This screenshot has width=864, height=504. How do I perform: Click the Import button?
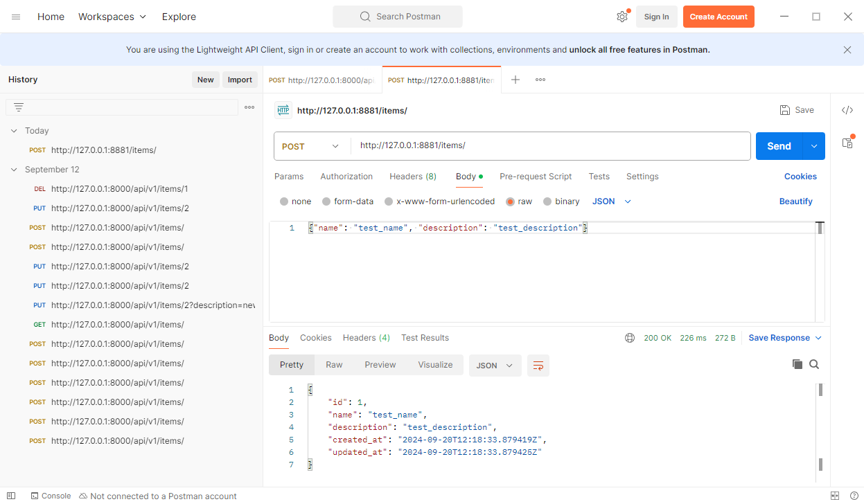click(240, 80)
